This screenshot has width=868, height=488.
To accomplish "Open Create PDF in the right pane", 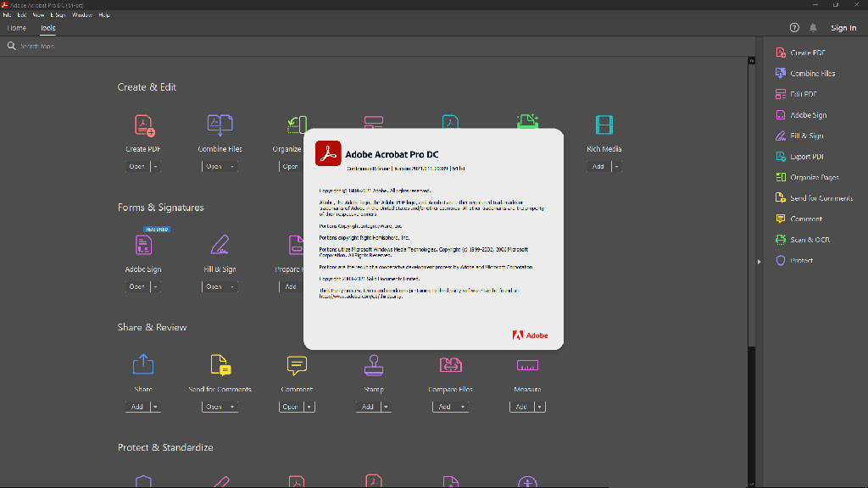I will pyautogui.click(x=800, y=53).
